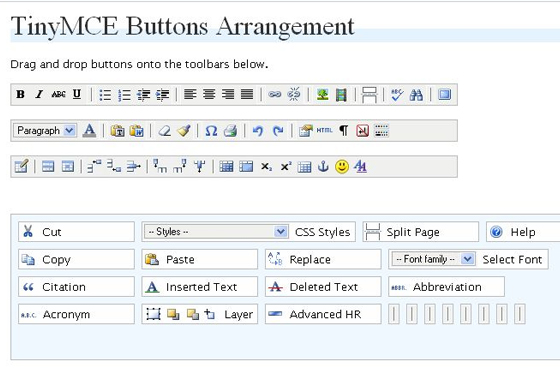560x368 pixels.
Task: Select the bulleted list icon
Action: click(x=105, y=95)
